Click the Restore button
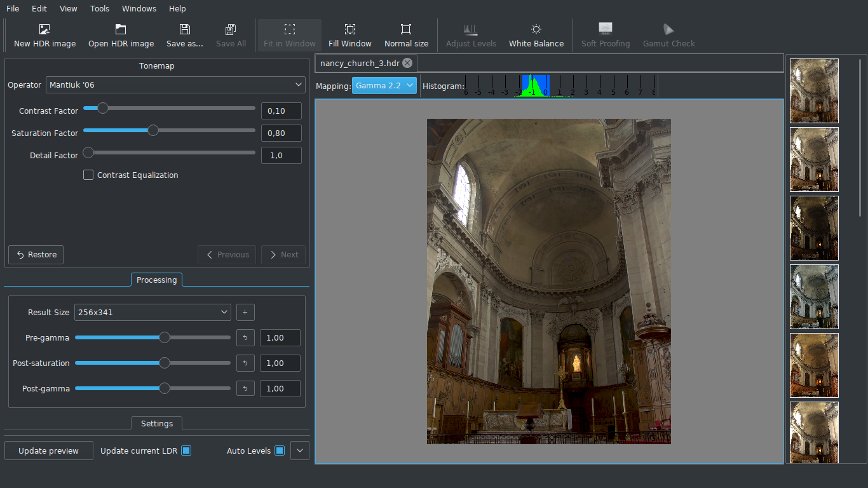 point(35,254)
